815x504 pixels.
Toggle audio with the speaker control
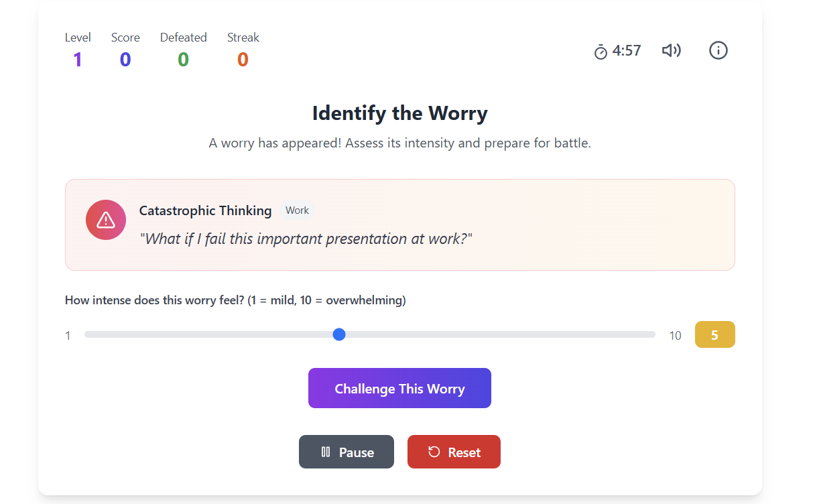(x=672, y=50)
